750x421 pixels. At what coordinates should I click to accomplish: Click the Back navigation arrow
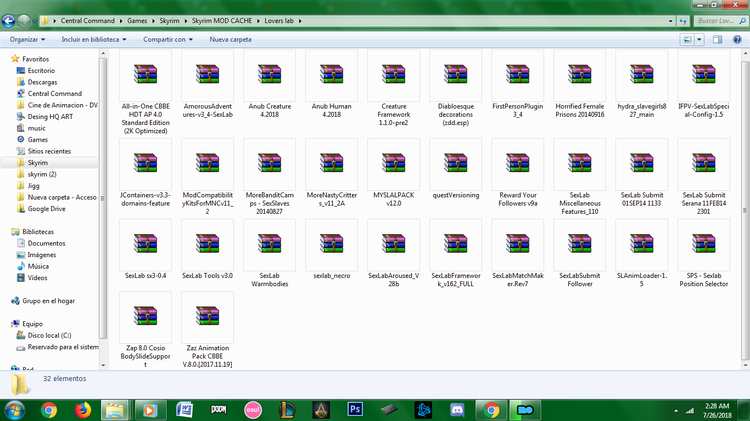click(9, 21)
